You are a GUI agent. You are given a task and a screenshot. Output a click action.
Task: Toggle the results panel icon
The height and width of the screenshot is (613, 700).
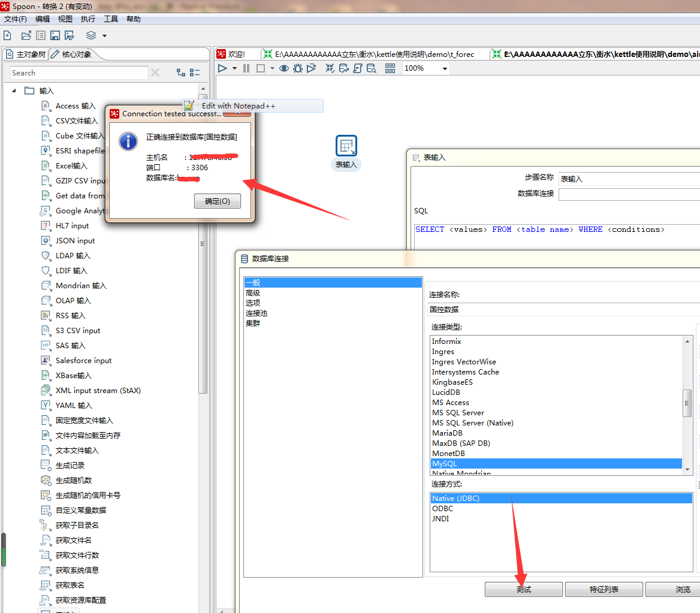[390, 68]
